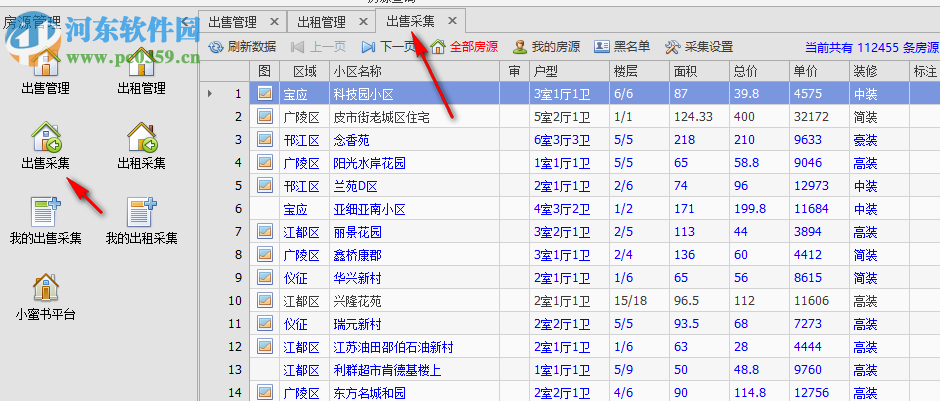The width and height of the screenshot is (940, 401).
Task: Click the 审 column header
Action: pyautogui.click(x=515, y=72)
